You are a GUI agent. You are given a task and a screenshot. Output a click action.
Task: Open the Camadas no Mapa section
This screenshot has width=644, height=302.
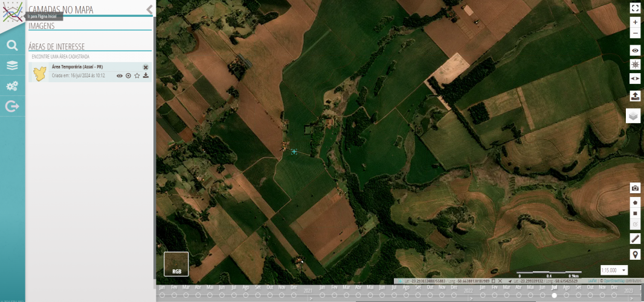click(x=60, y=10)
